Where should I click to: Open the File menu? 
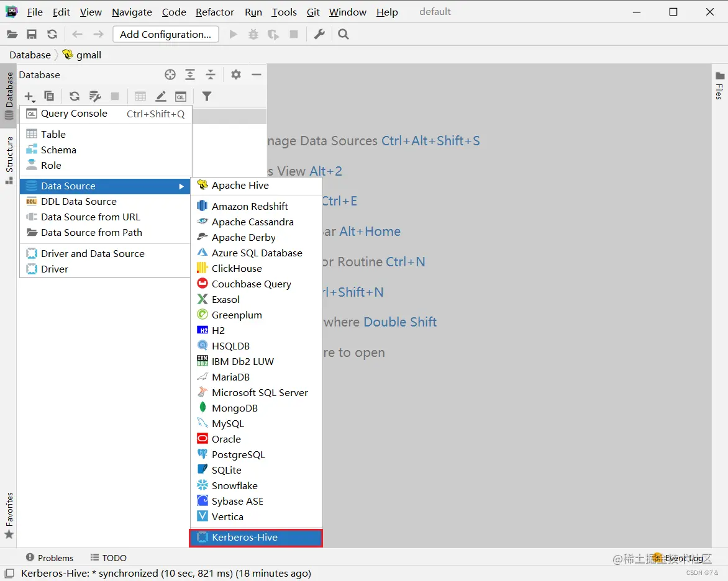[35, 12]
